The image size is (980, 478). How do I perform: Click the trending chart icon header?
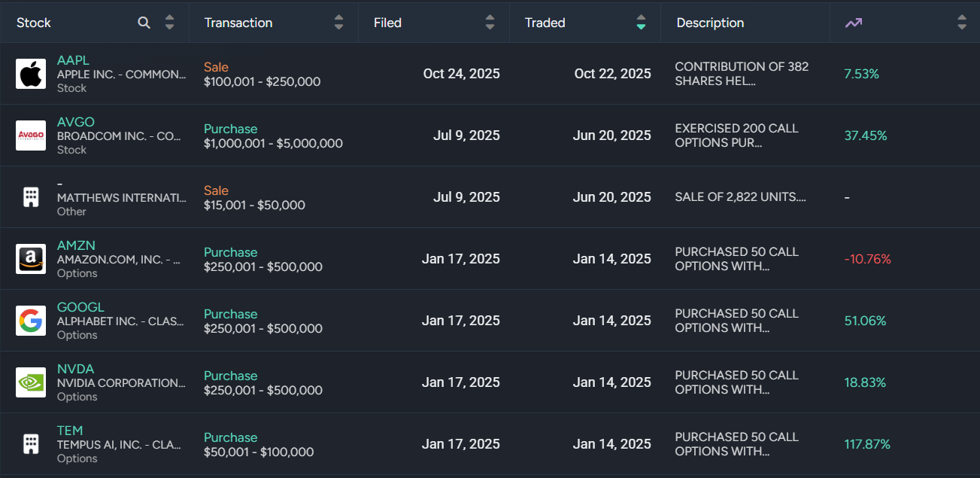coord(853,23)
